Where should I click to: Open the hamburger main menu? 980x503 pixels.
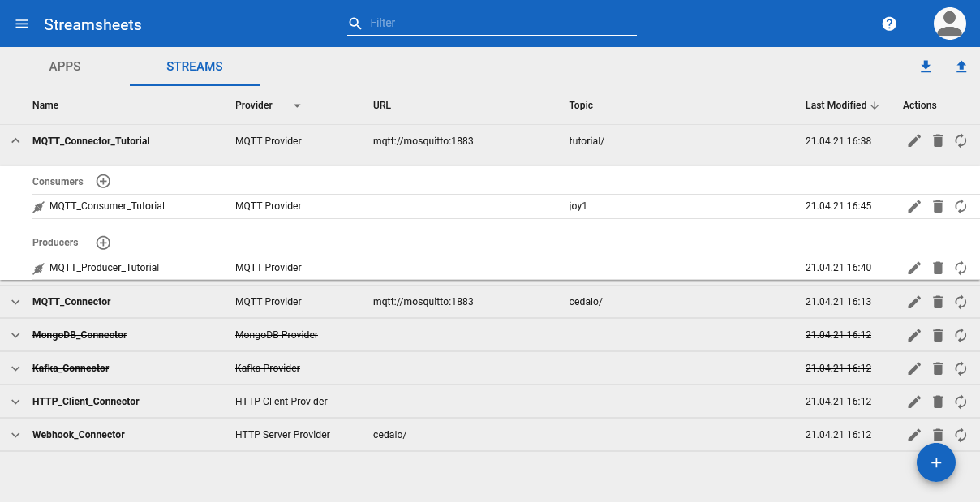[22, 24]
